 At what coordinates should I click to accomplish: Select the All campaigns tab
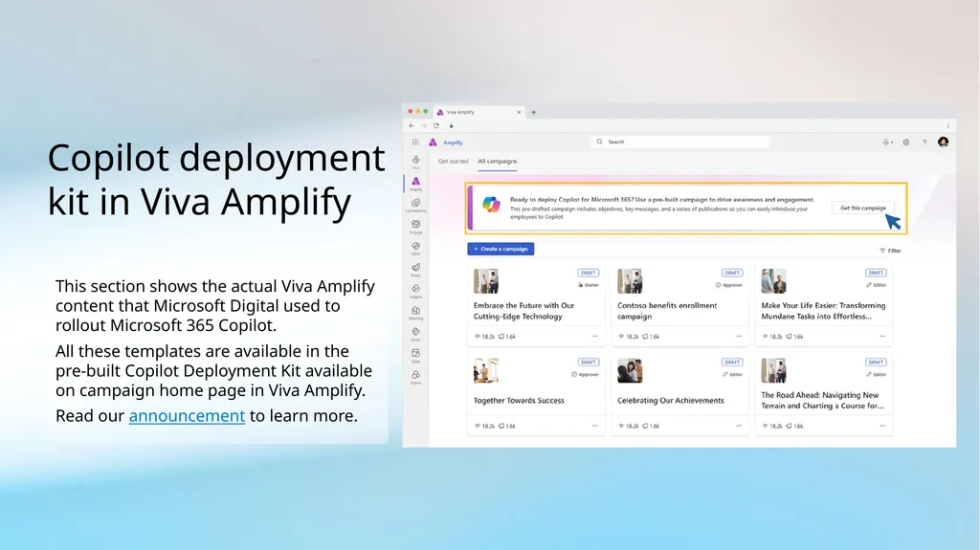[498, 162]
